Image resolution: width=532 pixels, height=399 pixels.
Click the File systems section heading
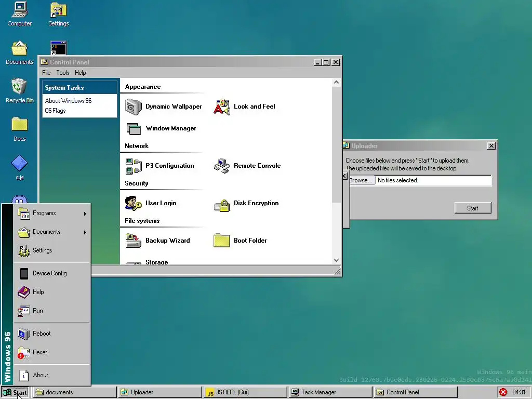coord(142,221)
